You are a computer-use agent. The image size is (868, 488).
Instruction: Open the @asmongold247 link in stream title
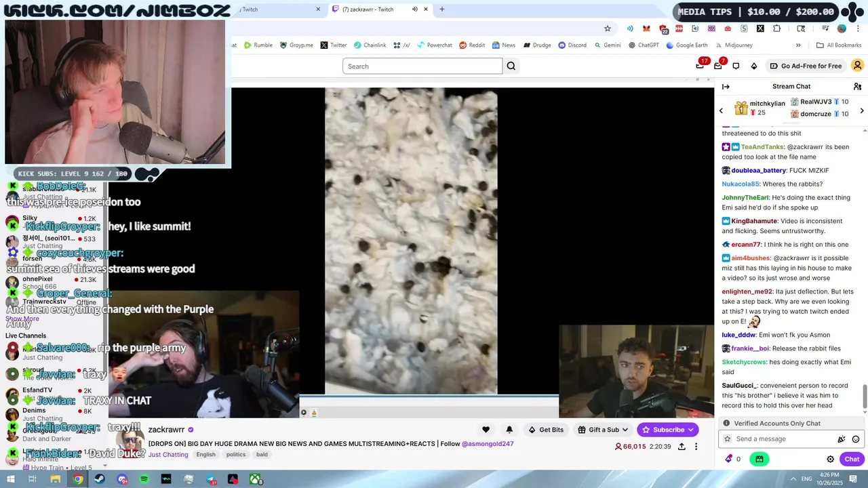tap(488, 444)
